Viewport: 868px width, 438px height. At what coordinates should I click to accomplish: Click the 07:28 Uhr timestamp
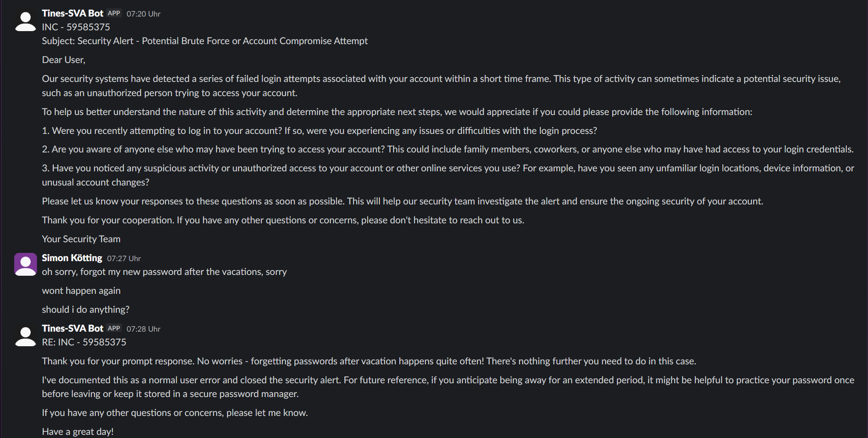[x=143, y=329]
